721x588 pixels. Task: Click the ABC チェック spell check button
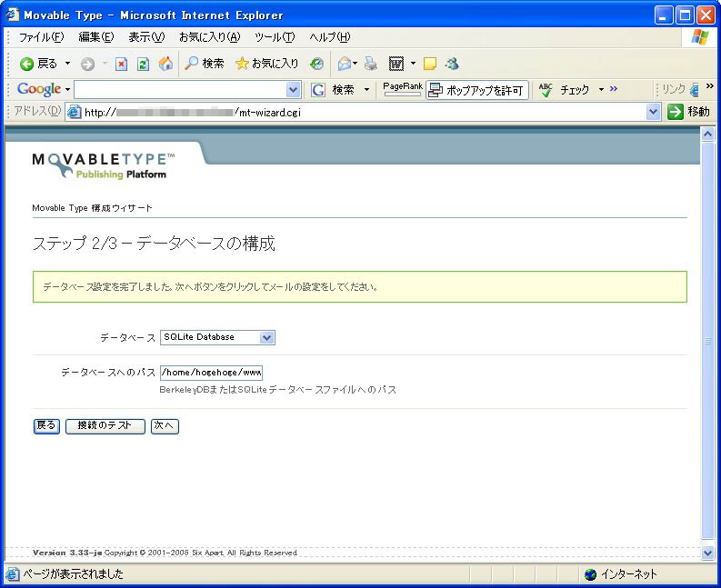[x=564, y=90]
